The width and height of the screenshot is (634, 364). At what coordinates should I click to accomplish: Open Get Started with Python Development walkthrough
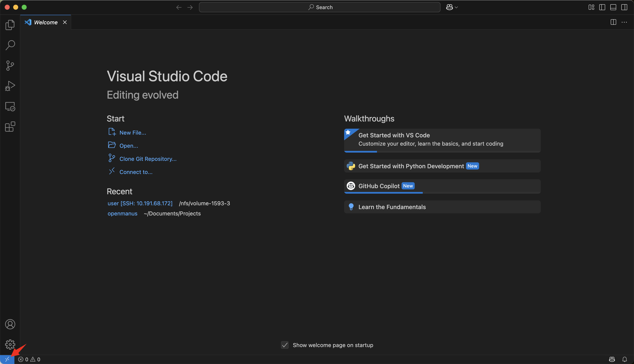442,166
